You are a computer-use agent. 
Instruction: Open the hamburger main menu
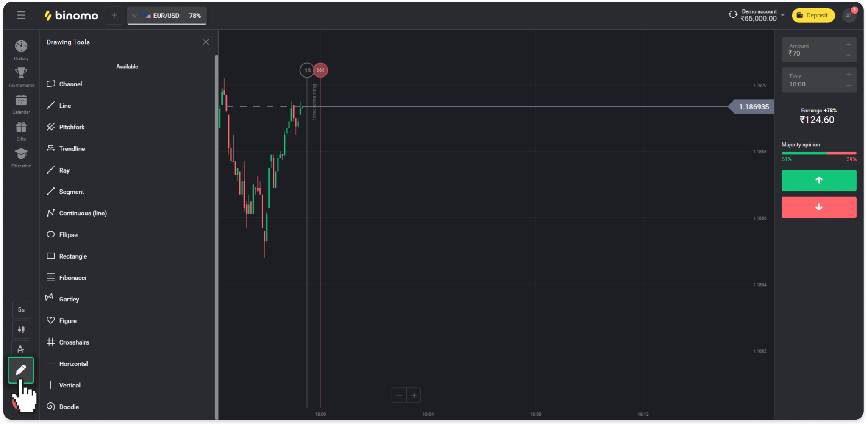(21, 15)
